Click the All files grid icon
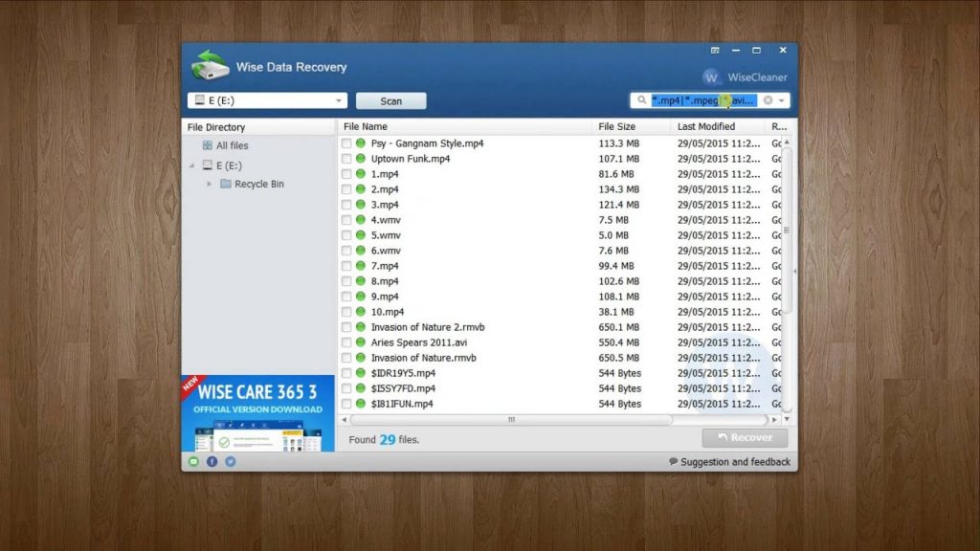This screenshot has height=551, width=980. [207, 145]
